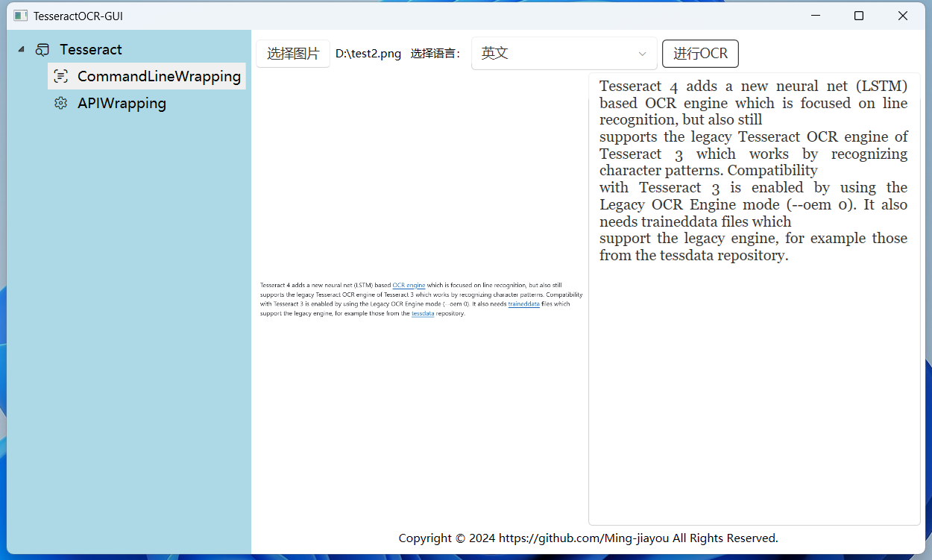Open the APIWrapping page
932x560 pixels.
[x=122, y=103]
